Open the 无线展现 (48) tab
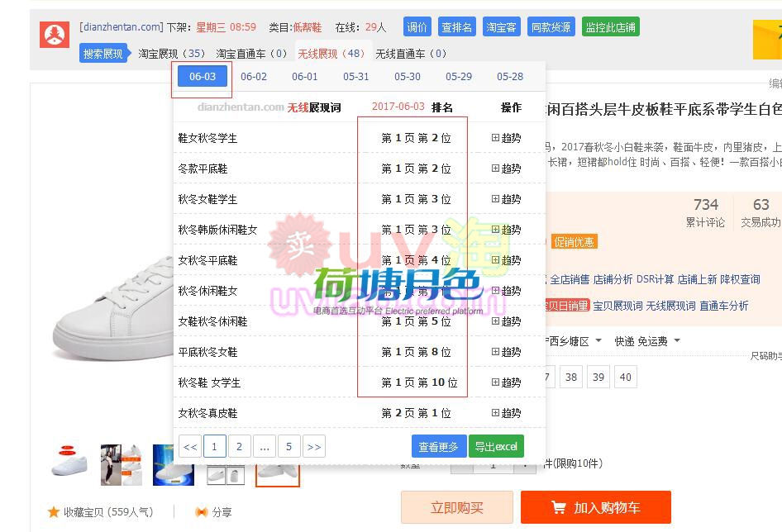This screenshot has height=532, width=782. pyautogui.click(x=331, y=54)
